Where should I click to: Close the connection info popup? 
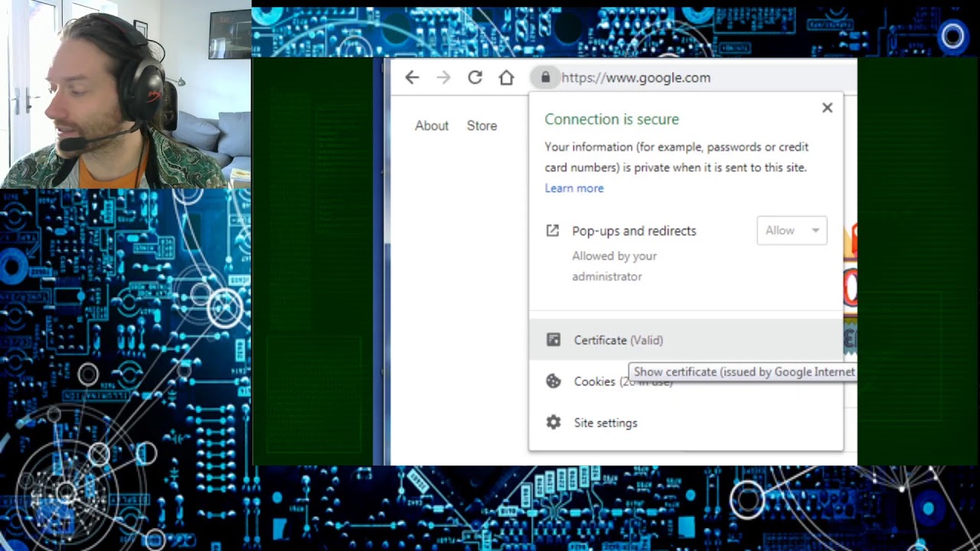827,108
